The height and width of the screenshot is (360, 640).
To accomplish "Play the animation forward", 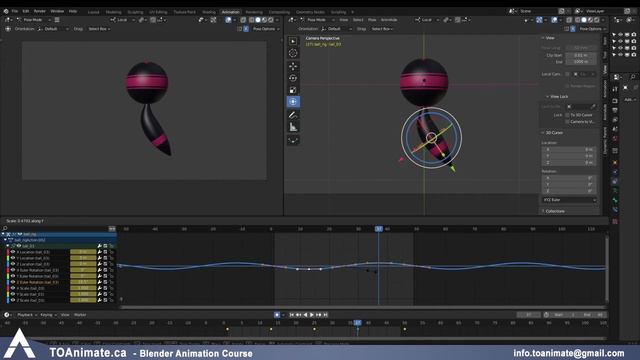I will click(312, 315).
